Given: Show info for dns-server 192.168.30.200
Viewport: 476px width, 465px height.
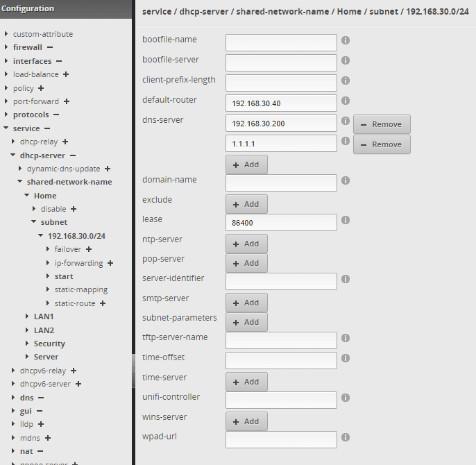Looking at the screenshot, I should (x=346, y=121).
